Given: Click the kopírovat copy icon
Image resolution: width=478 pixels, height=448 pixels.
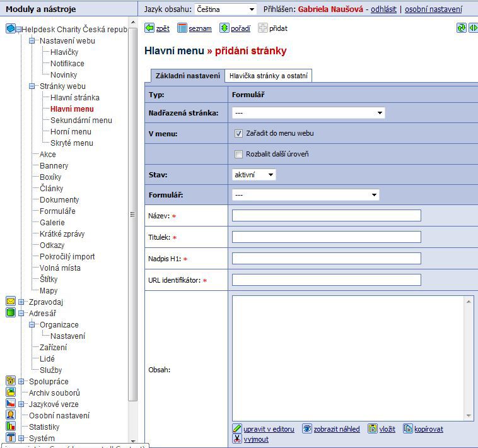Looking at the screenshot, I should pyautogui.click(x=408, y=428).
